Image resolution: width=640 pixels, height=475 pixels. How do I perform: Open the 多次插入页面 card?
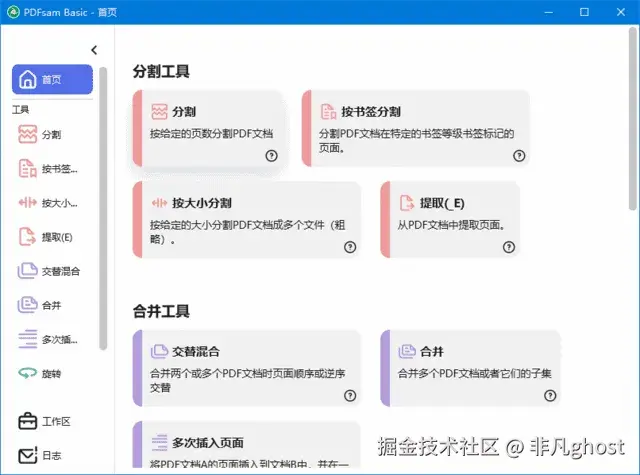(247, 445)
